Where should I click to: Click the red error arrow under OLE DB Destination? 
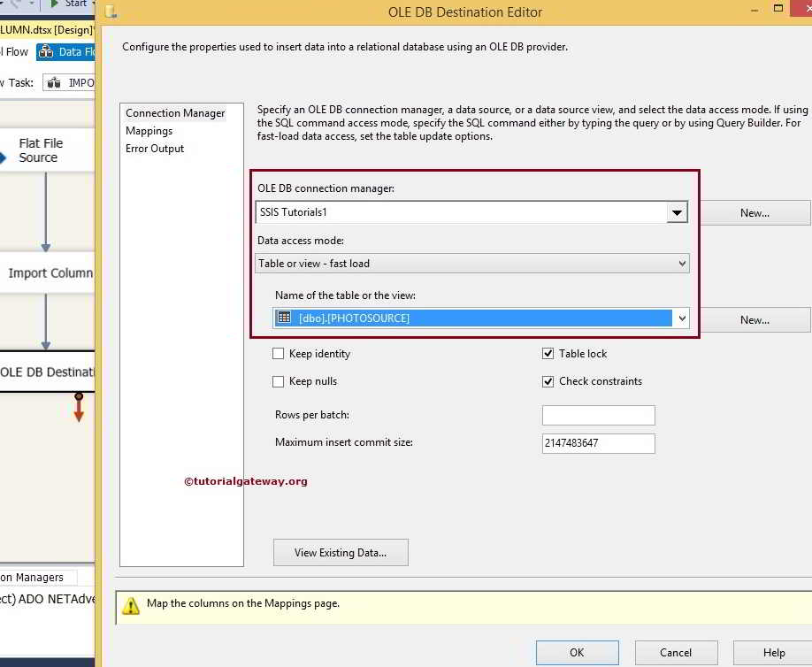coord(78,409)
